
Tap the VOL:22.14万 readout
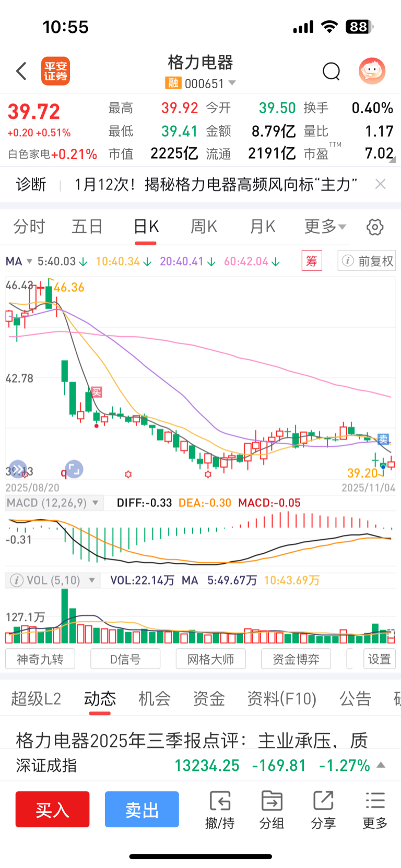click(x=142, y=580)
